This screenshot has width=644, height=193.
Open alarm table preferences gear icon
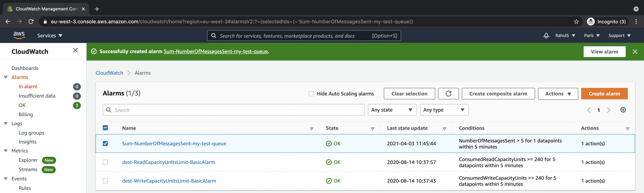[x=623, y=110]
